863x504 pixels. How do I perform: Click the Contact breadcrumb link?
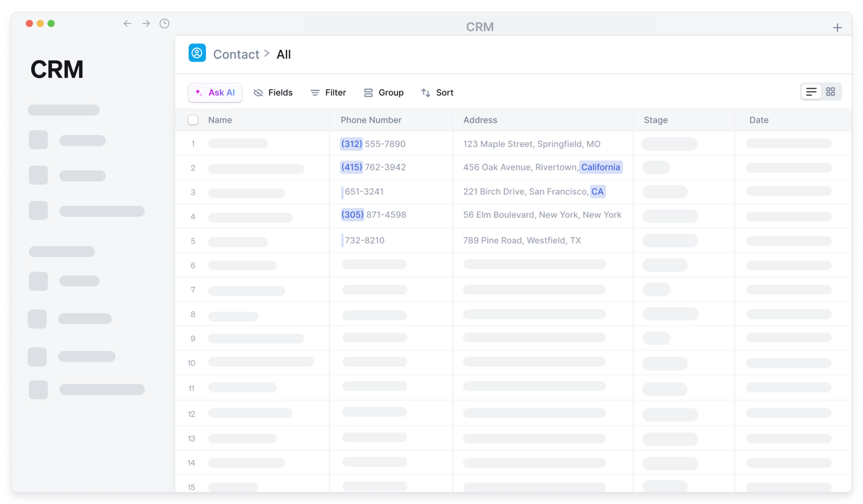tap(236, 54)
